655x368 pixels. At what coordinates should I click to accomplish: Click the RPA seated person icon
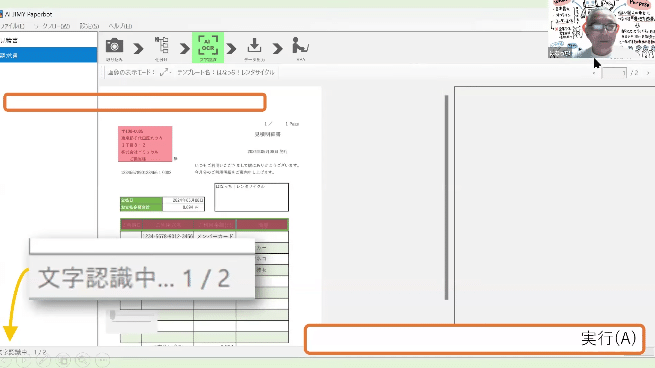pyautogui.click(x=300, y=45)
